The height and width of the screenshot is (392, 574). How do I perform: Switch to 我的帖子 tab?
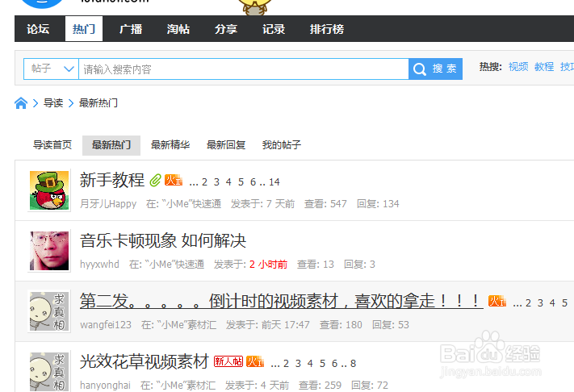point(282,145)
